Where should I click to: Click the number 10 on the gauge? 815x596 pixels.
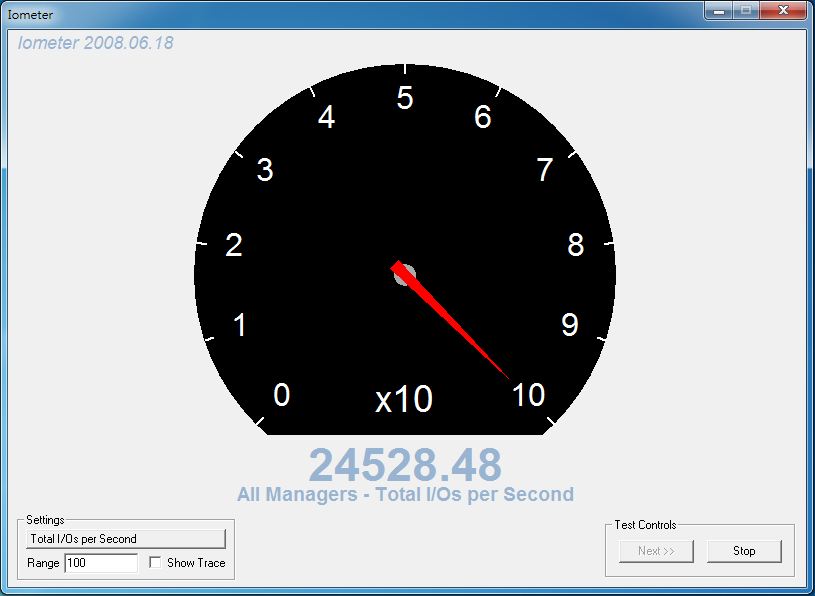pyautogui.click(x=528, y=395)
